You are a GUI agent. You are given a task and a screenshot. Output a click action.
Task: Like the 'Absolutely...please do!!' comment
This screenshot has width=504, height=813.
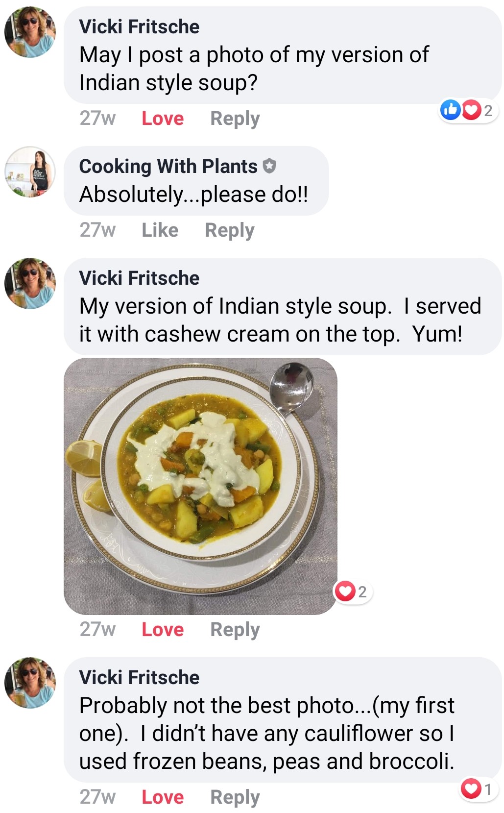click(x=160, y=230)
